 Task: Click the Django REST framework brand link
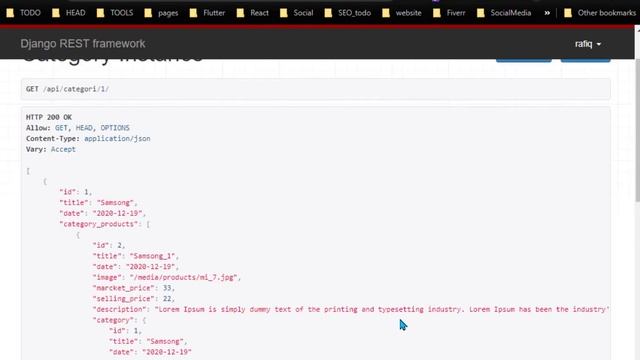tap(83, 44)
